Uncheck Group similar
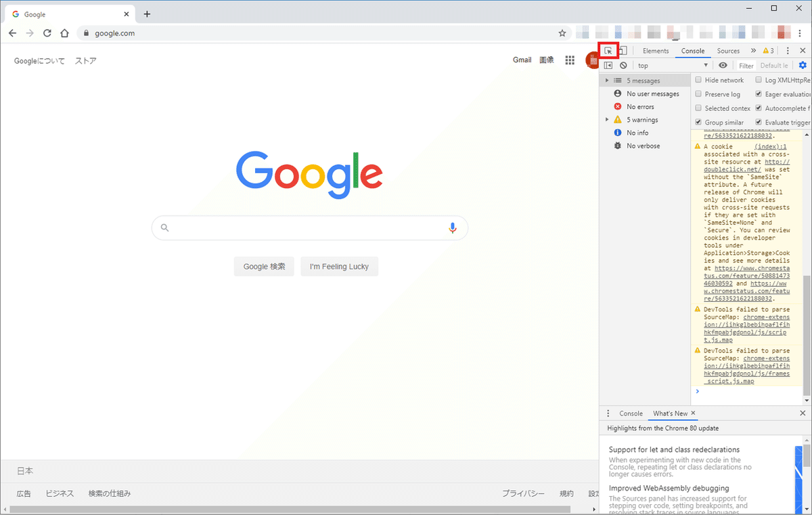The image size is (812, 515). pyautogui.click(x=698, y=122)
